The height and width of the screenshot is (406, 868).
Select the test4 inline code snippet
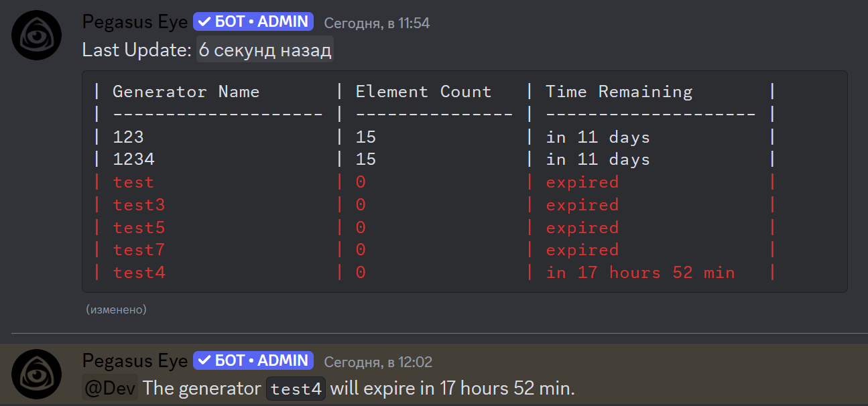pos(296,387)
